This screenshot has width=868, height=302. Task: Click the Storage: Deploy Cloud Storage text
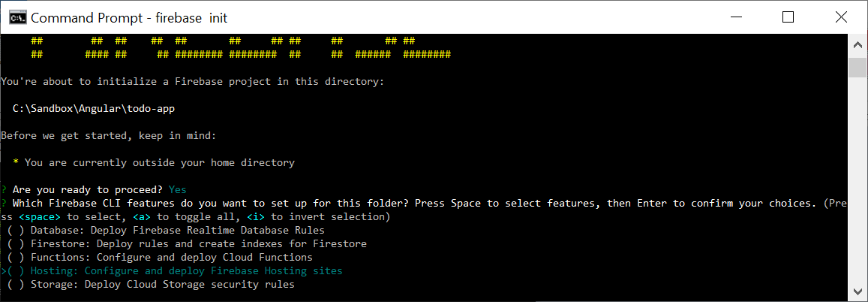(163, 285)
